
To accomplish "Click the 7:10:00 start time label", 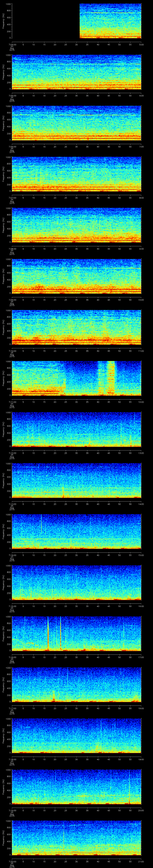I will [12, 351].
